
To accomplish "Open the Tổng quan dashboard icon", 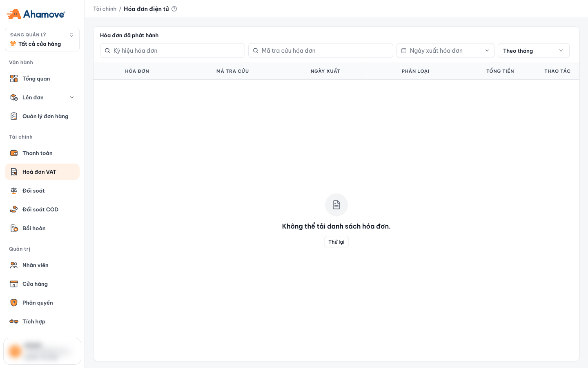I will pos(14,79).
